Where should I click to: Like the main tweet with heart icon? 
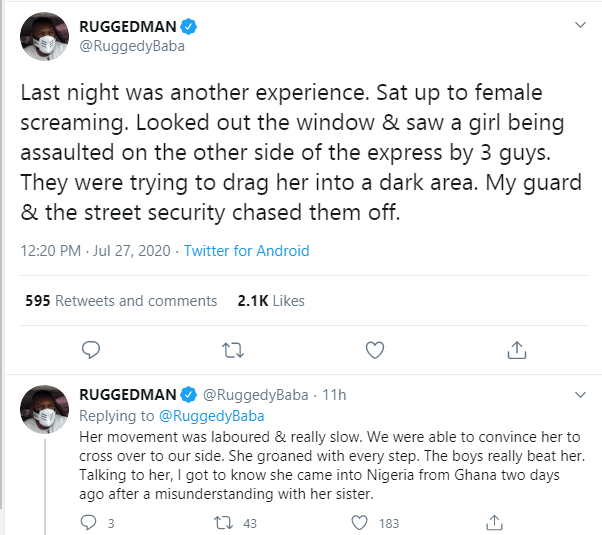coord(375,350)
